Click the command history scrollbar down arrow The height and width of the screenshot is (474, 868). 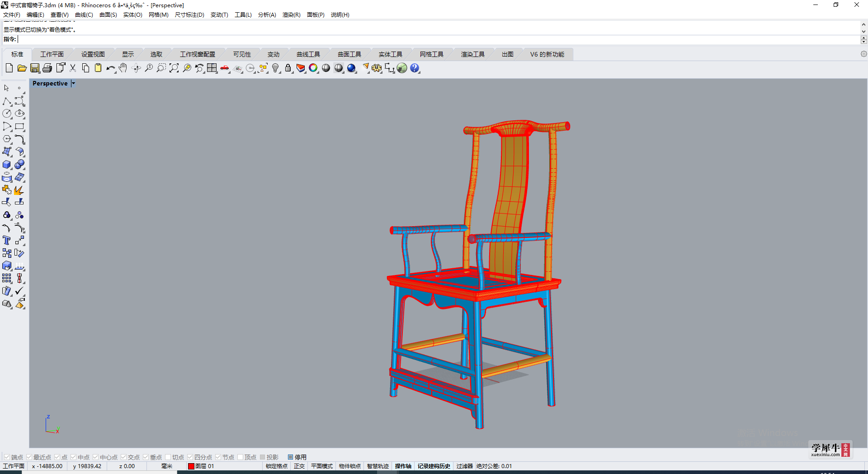coord(863,32)
